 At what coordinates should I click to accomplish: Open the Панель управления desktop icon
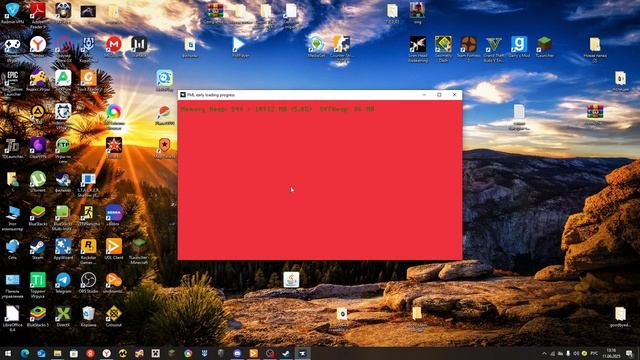pos(12,285)
